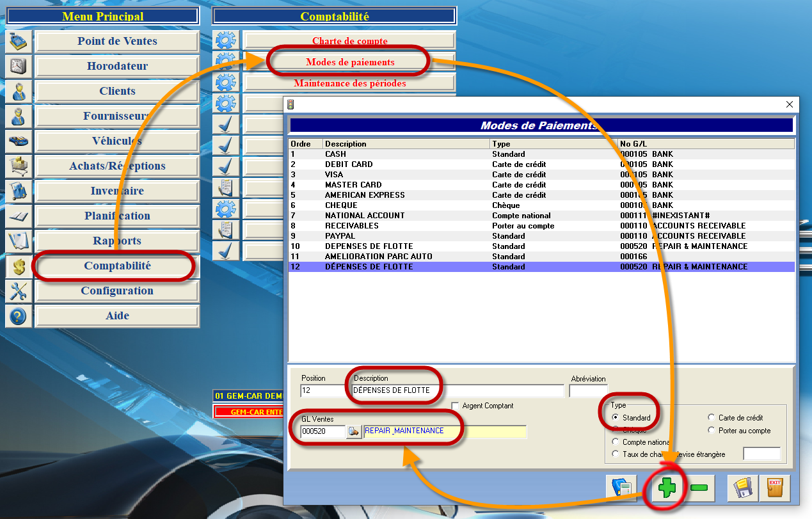Select the NATIONAL ACCOUNT row

coord(541,216)
